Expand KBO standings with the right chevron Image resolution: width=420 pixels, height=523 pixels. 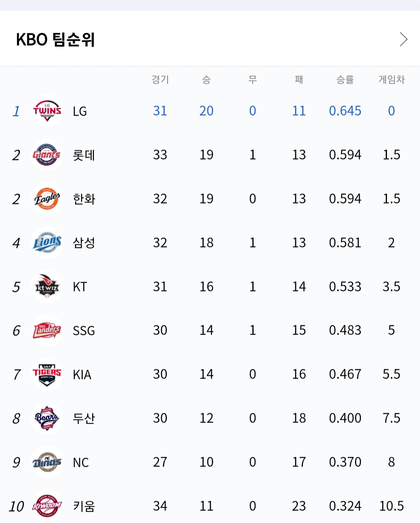pos(404,39)
